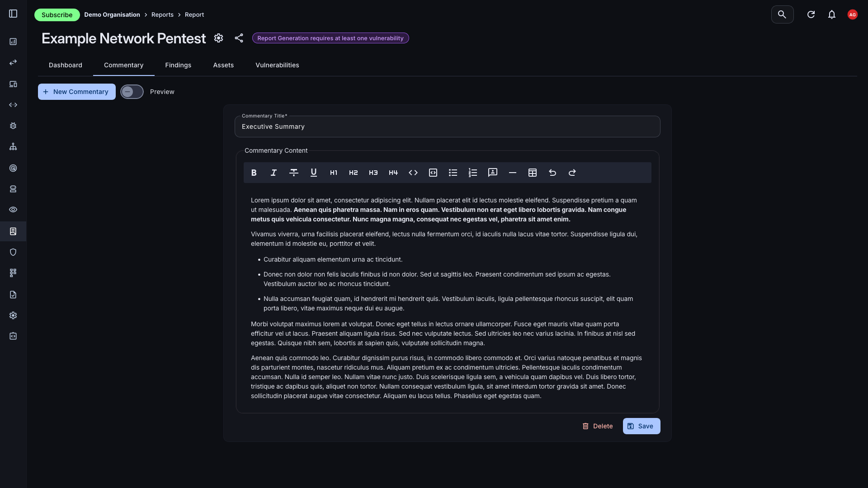Insert a numbered list
Viewport: 868px width, 488px height.
pos(472,173)
